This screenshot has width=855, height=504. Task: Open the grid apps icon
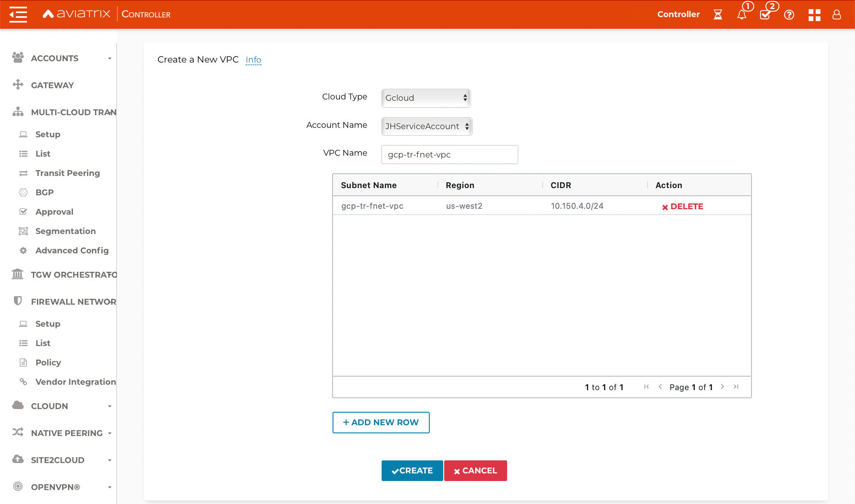point(814,15)
